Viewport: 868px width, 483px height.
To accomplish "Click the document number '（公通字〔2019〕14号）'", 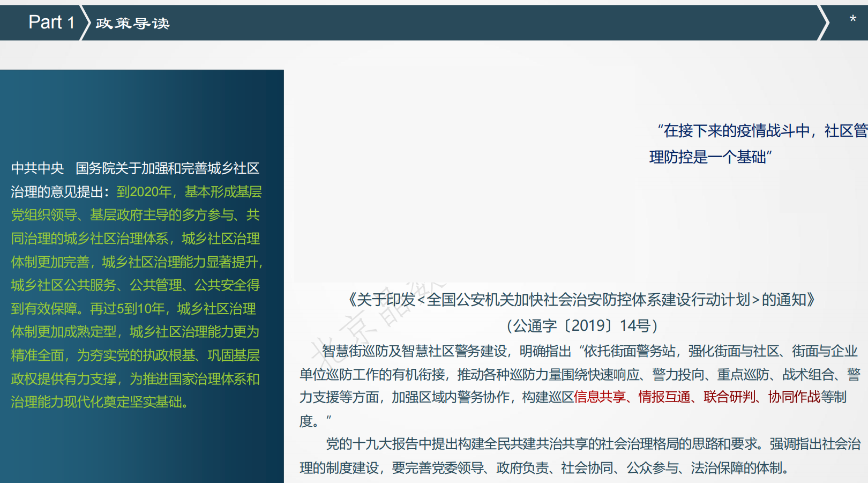I will click(x=582, y=325).
